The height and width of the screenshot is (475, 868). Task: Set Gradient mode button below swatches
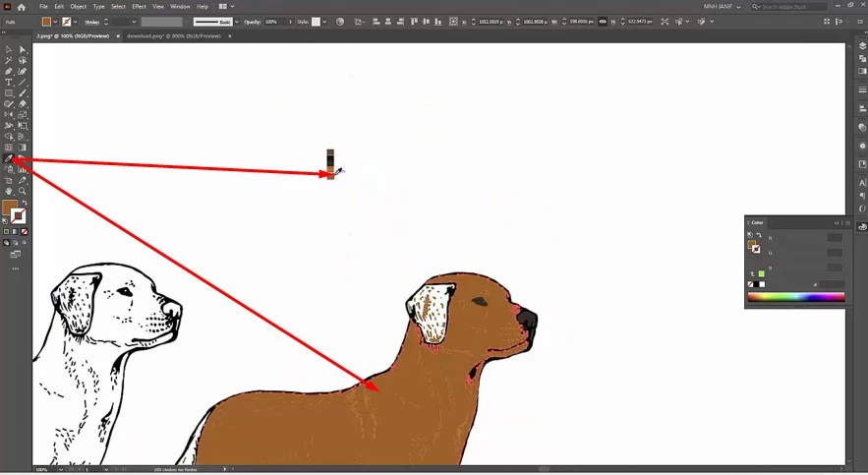[15, 231]
